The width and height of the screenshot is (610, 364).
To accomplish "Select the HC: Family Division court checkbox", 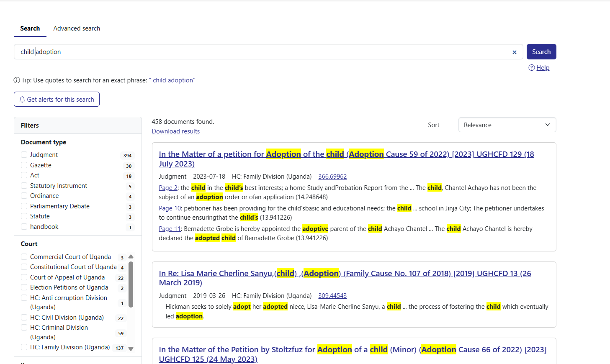I will pyautogui.click(x=24, y=347).
